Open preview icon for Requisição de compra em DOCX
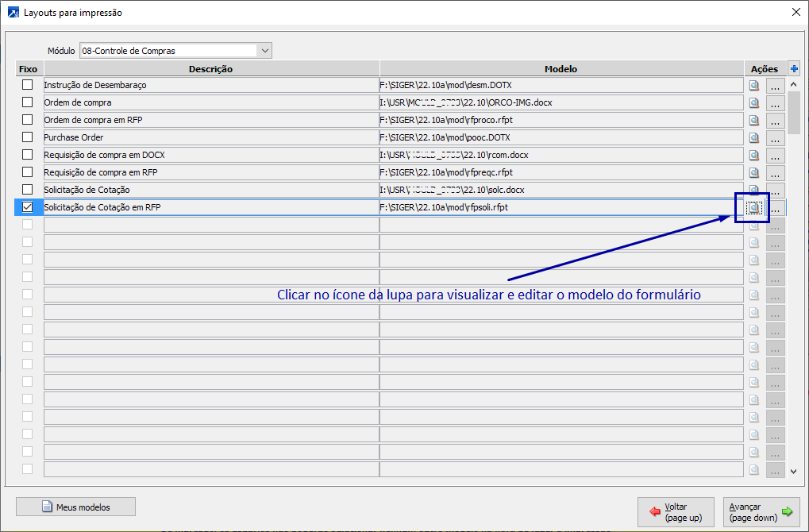 [x=753, y=156]
